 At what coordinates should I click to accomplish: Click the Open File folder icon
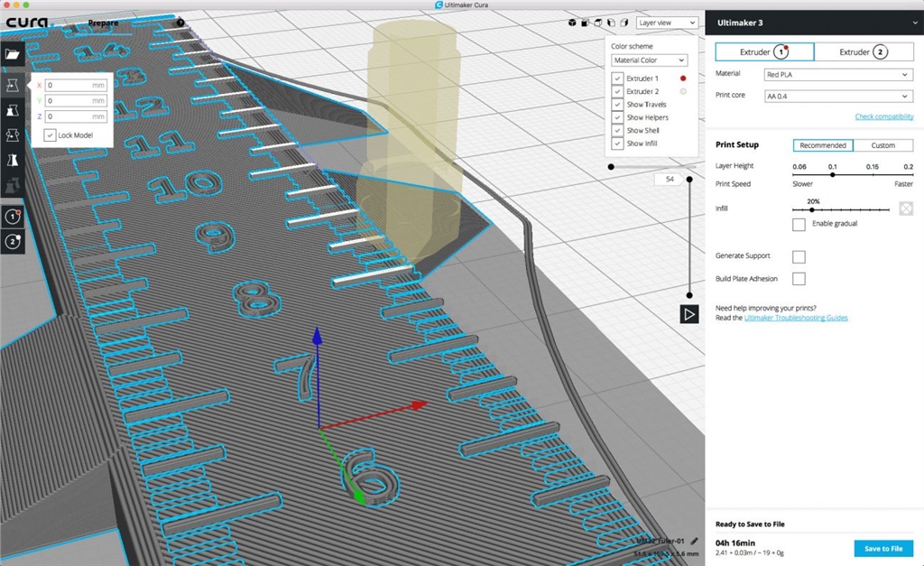click(x=13, y=54)
